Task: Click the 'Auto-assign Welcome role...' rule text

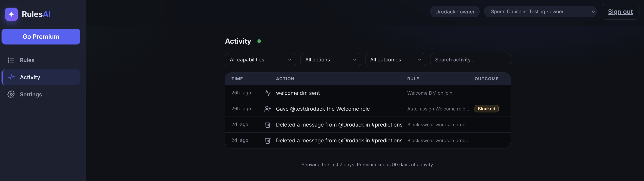Action: point(438,109)
